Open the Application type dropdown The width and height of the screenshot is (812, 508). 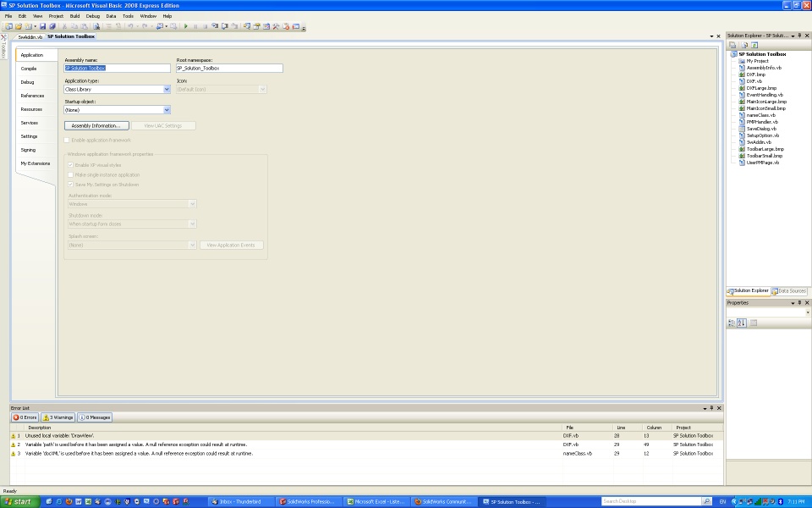coord(167,89)
